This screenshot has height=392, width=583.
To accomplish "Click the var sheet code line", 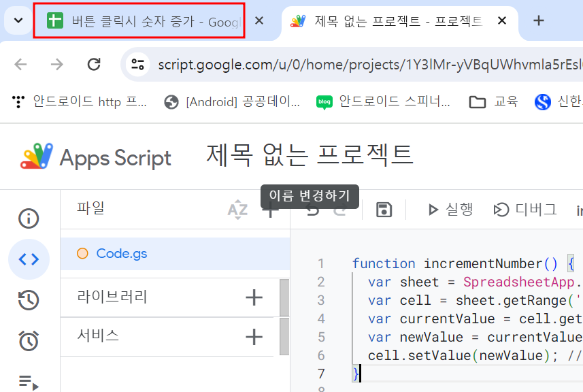I will coord(474,282).
